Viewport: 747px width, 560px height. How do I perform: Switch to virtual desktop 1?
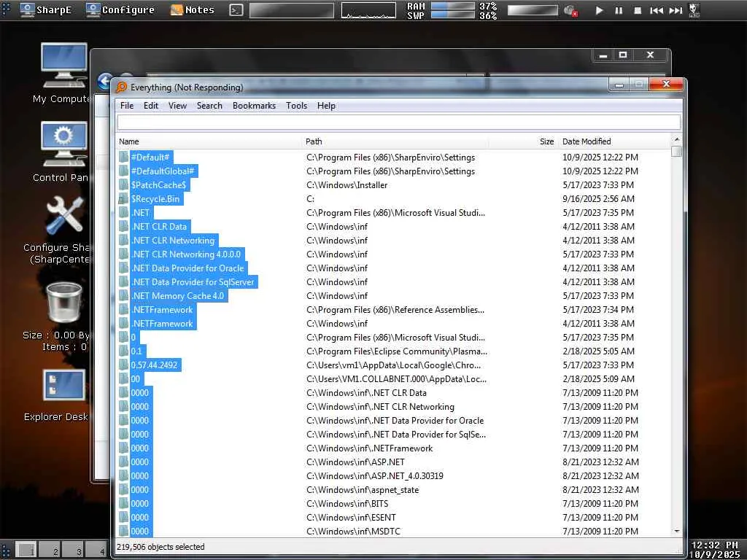pyautogui.click(x=27, y=550)
